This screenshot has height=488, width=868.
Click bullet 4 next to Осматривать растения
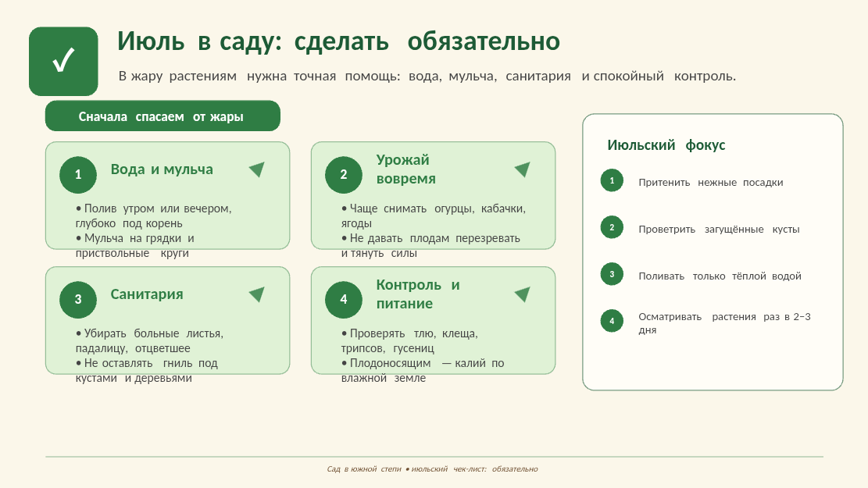tap(612, 321)
